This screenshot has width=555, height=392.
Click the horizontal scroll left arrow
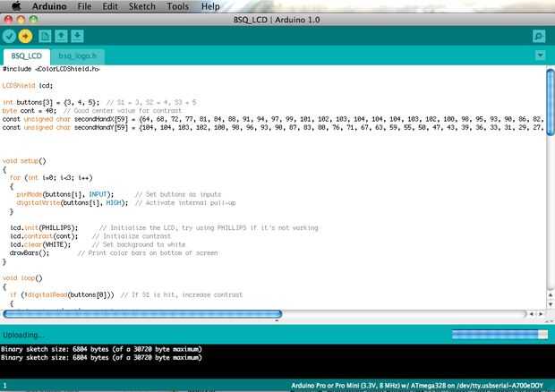(x=532, y=314)
